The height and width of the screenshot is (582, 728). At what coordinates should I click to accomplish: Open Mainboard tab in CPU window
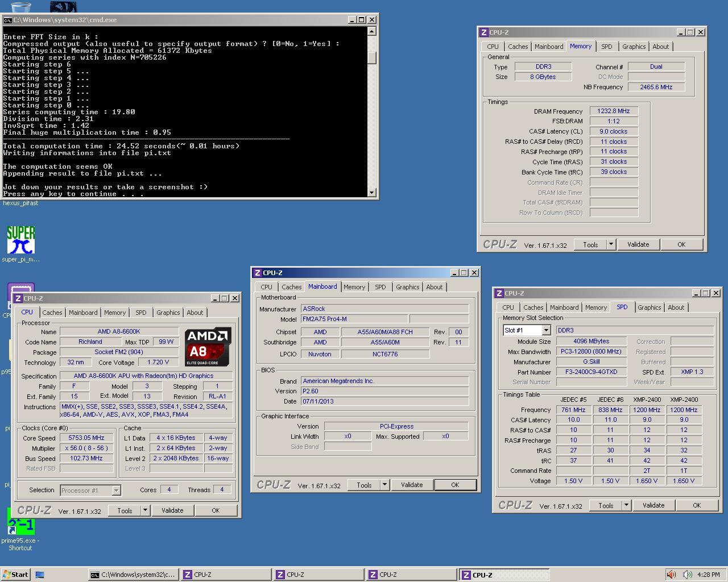(83, 313)
